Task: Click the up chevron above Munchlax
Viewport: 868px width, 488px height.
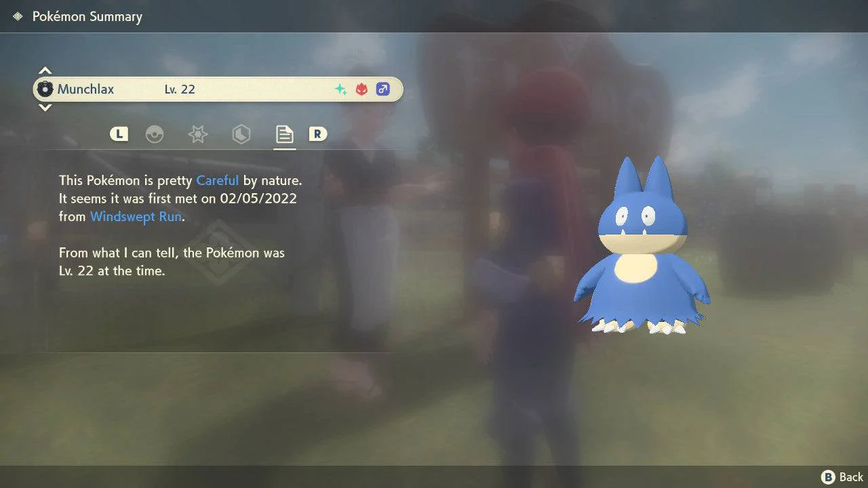Action: click(45, 70)
